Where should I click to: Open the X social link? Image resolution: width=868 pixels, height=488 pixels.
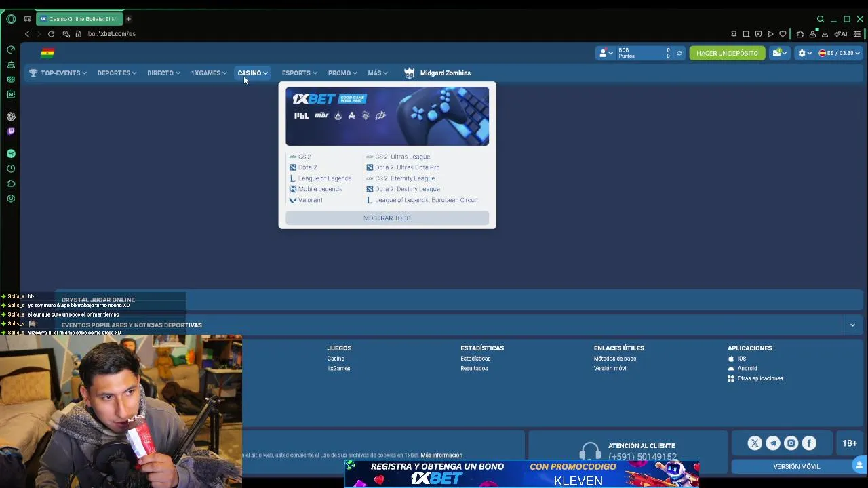click(755, 443)
